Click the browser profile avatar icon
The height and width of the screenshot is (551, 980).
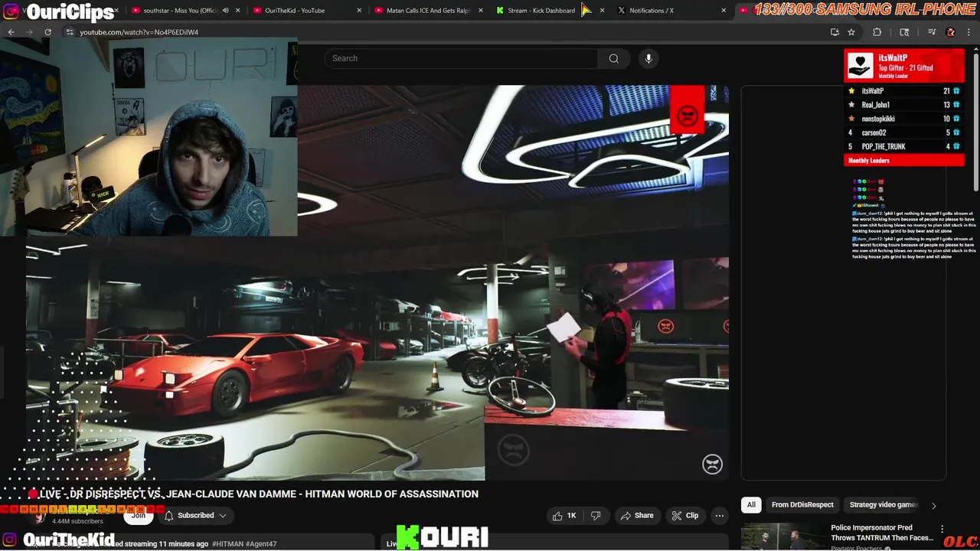tap(950, 32)
